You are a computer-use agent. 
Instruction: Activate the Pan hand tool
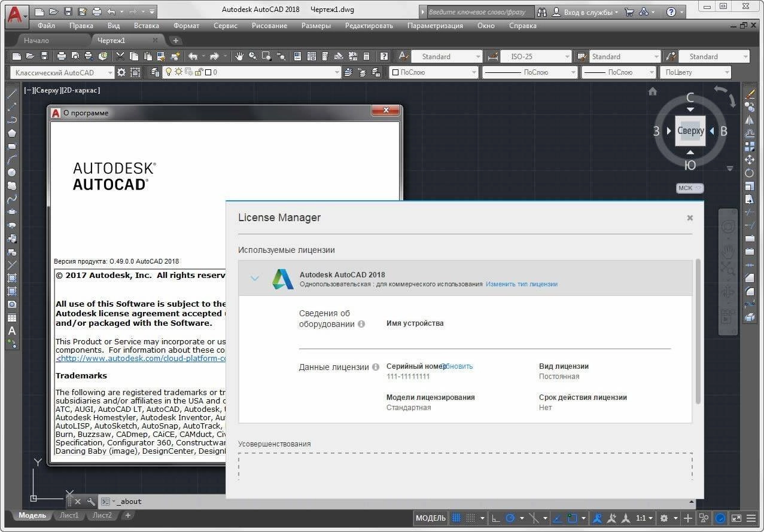[239, 56]
